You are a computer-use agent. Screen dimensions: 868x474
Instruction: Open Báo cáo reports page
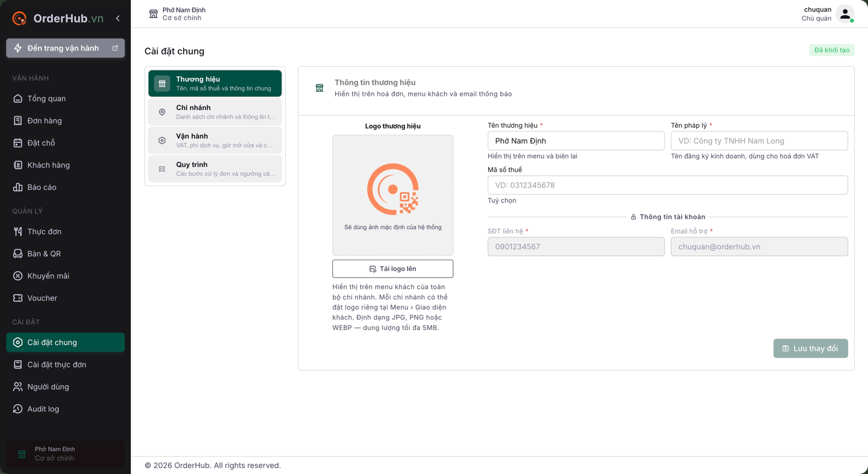65,187
